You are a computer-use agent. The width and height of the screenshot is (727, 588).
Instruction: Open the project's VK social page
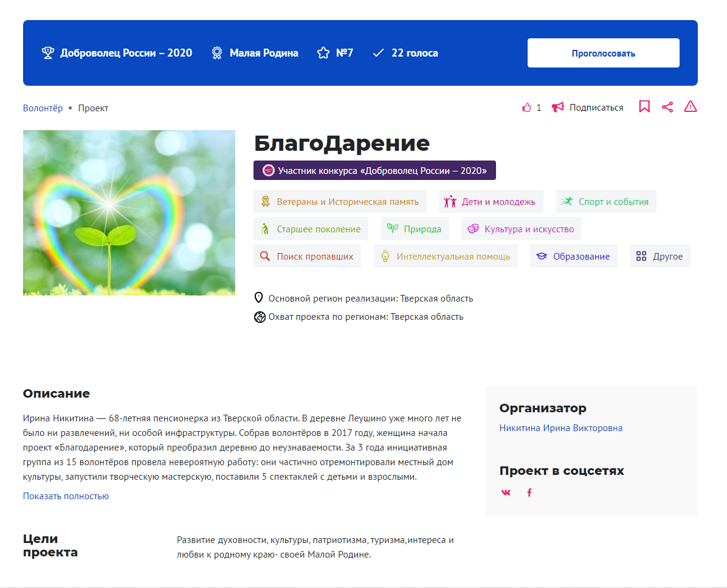coord(506,493)
